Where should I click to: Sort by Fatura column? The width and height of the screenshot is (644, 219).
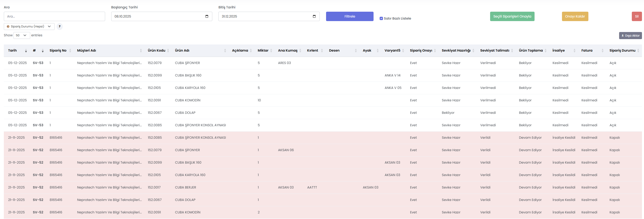(592, 51)
